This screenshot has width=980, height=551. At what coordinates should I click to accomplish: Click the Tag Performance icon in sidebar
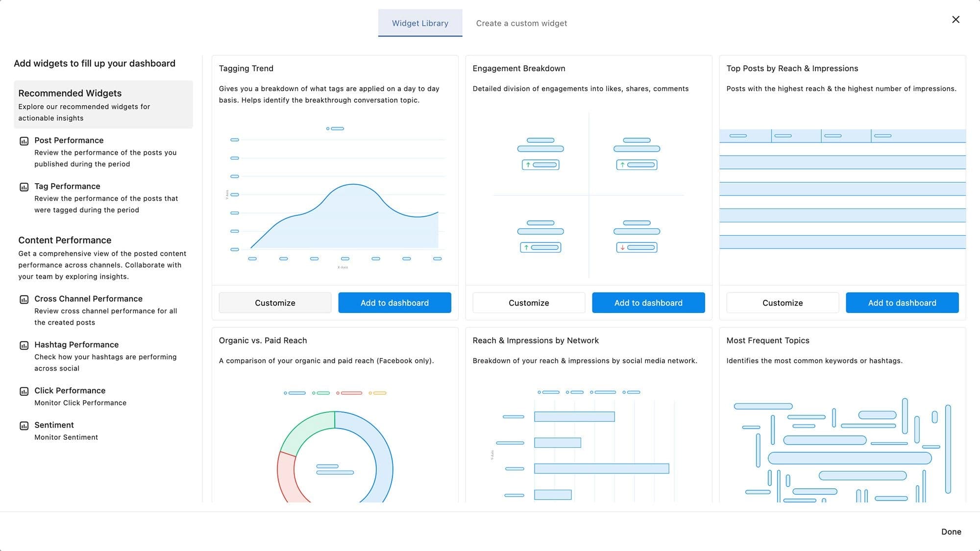click(24, 186)
